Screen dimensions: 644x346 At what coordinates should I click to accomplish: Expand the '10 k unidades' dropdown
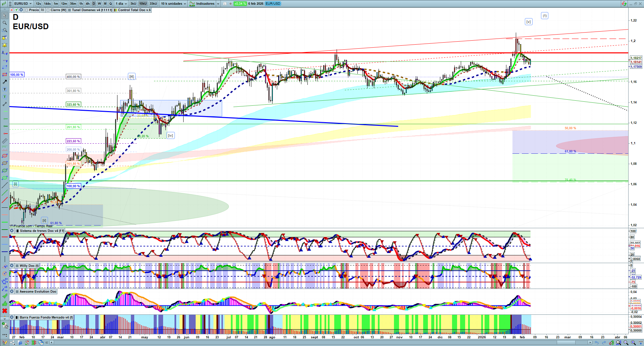(x=173, y=4)
